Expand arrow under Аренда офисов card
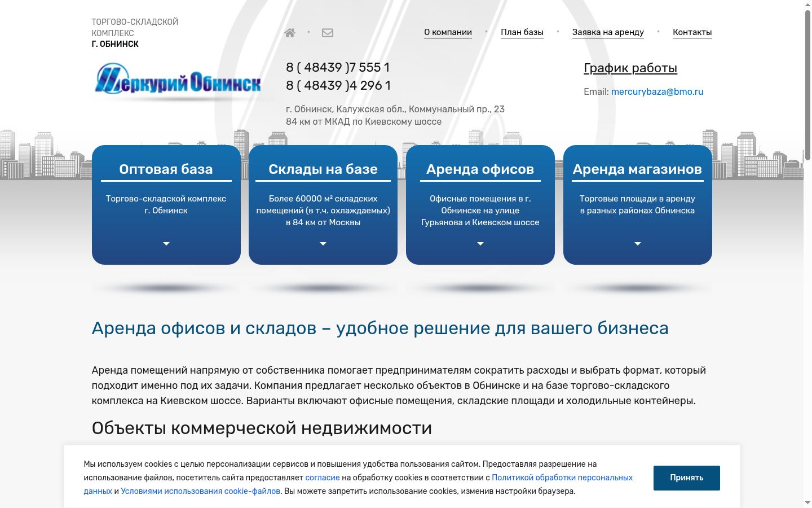Viewport: 812px width, 508px height. [x=480, y=244]
